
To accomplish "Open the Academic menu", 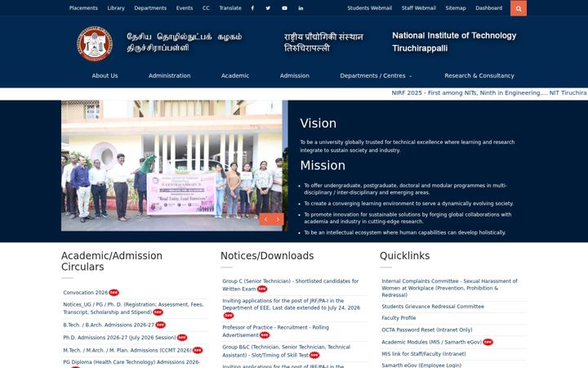I will pyautogui.click(x=235, y=75).
